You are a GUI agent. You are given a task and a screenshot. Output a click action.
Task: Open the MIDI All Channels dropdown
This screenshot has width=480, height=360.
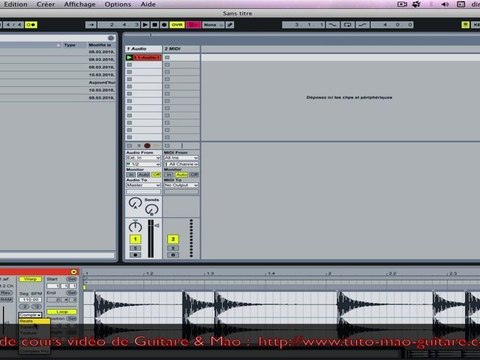181,164
